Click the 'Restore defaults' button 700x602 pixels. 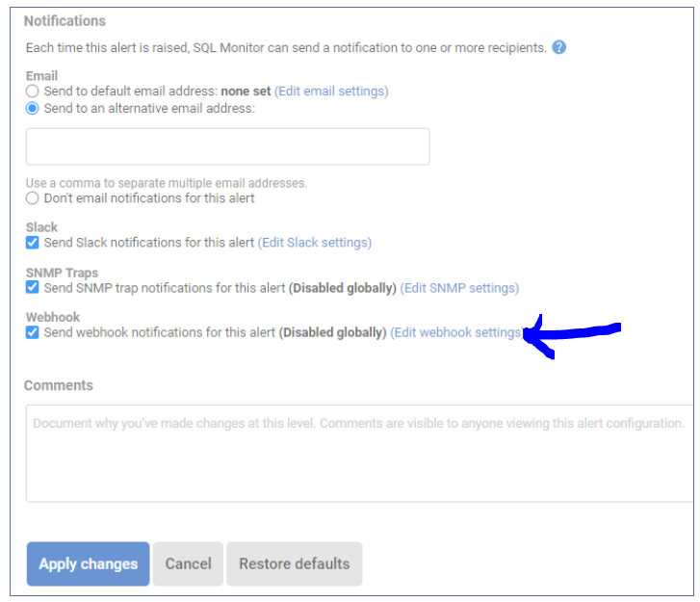tap(294, 564)
